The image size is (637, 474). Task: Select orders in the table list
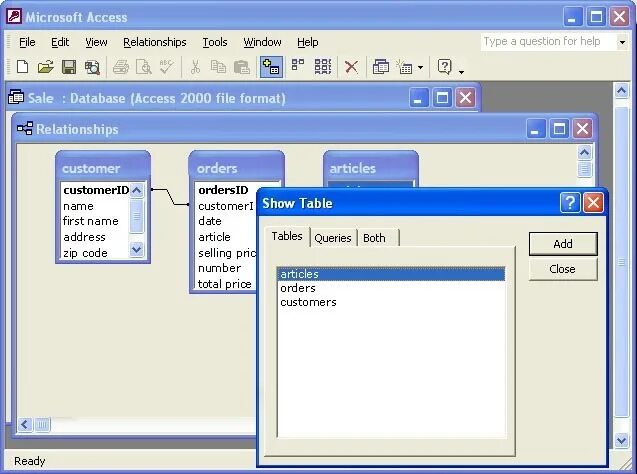[x=391, y=288]
